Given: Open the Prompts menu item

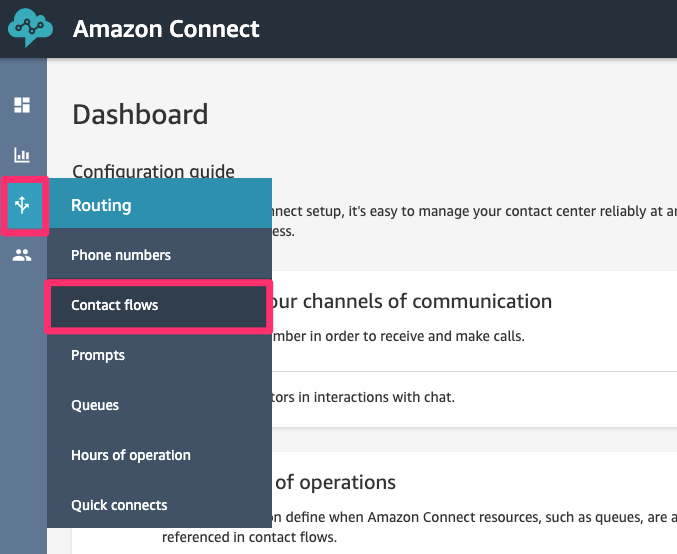Looking at the screenshot, I should [98, 355].
